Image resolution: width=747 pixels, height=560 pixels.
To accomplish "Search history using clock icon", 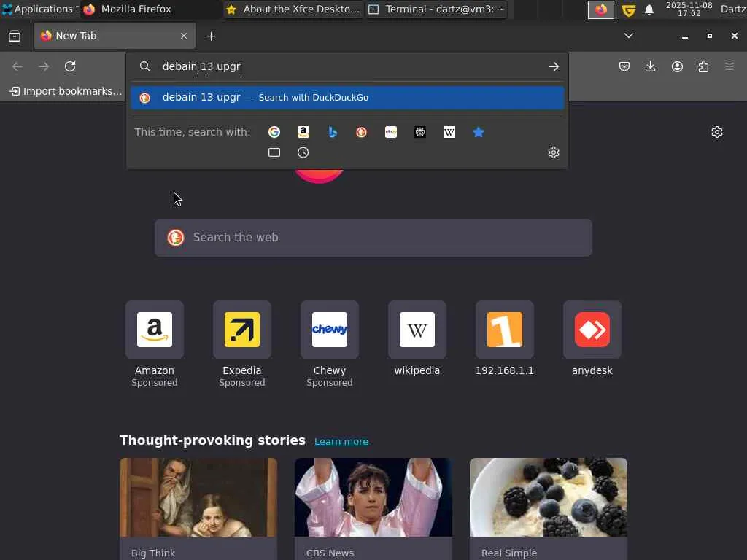I will (303, 152).
